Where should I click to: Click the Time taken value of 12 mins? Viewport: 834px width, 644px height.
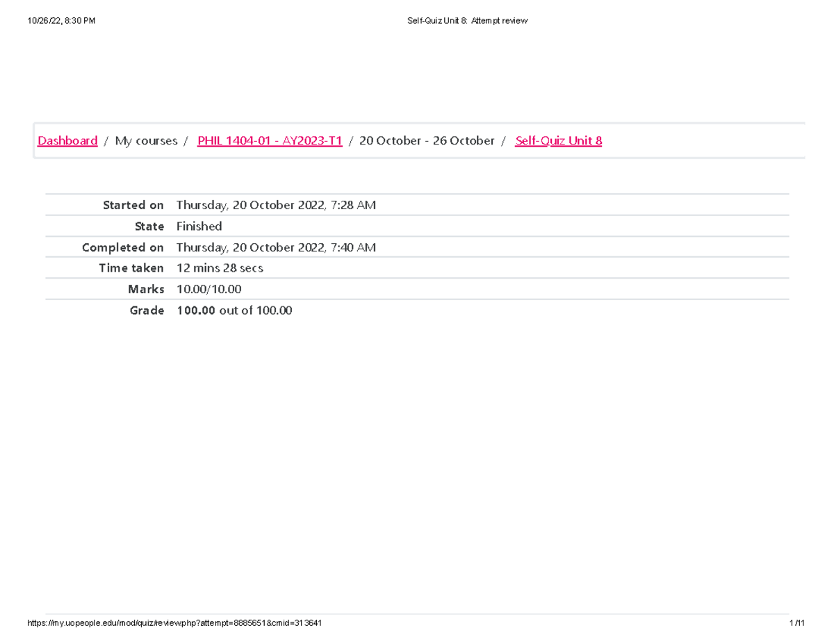click(220, 267)
